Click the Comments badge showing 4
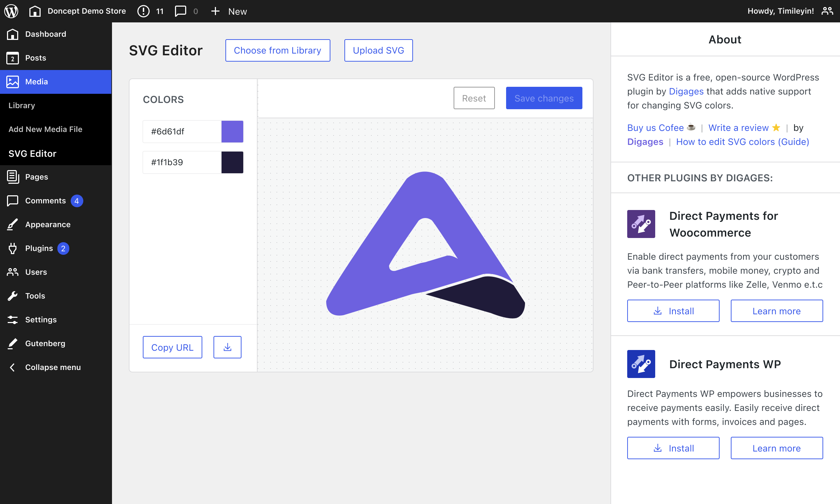 click(77, 201)
